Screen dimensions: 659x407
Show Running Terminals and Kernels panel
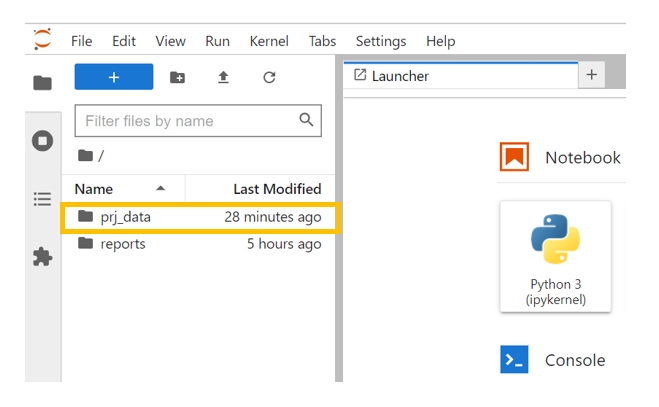point(42,141)
